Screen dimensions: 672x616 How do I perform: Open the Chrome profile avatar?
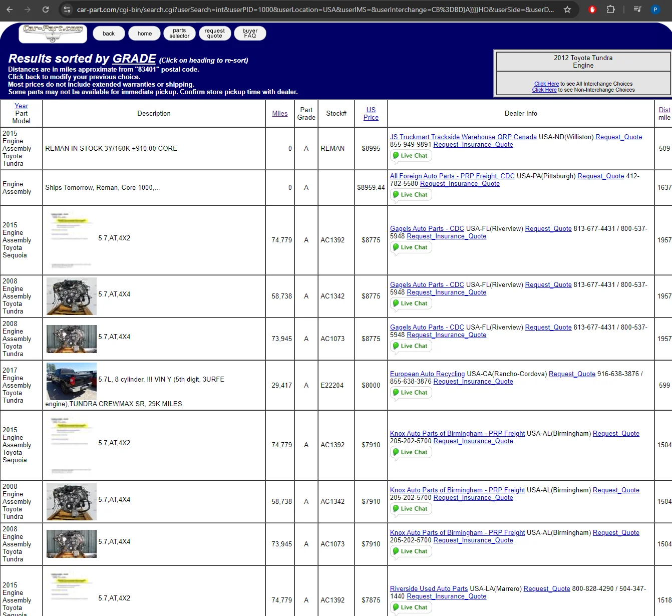click(655, 10)
